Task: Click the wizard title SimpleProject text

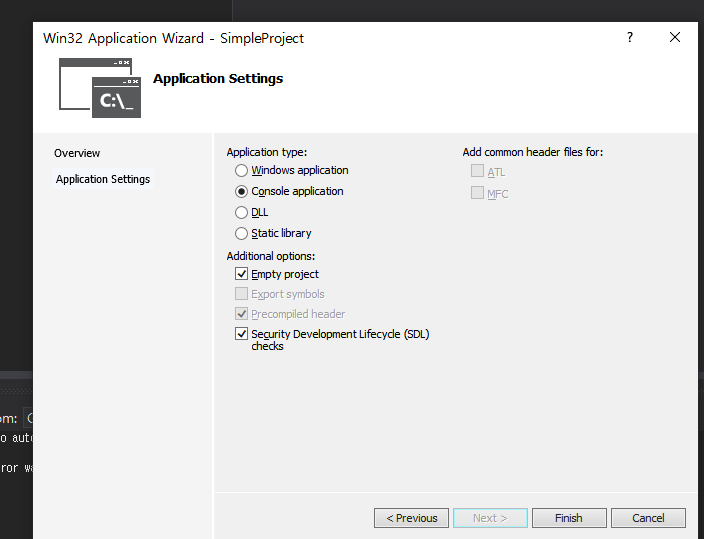Action: [x=262, y=39]
